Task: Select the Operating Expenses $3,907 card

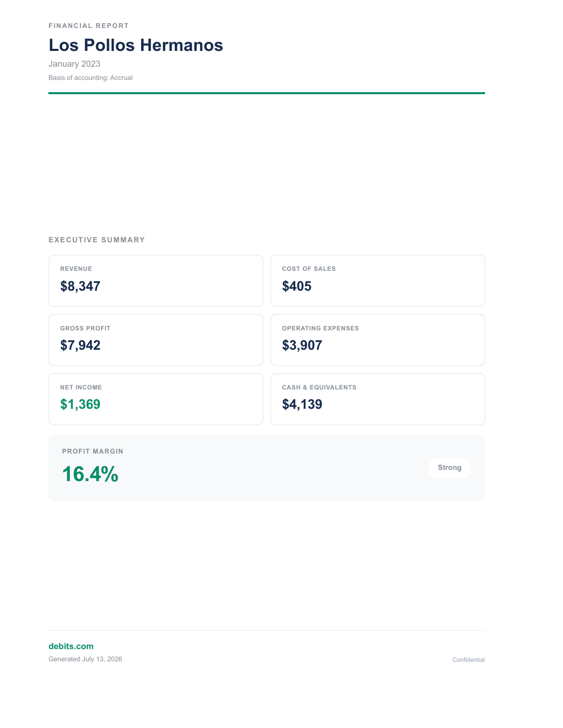Action: [x=378, y=340]
